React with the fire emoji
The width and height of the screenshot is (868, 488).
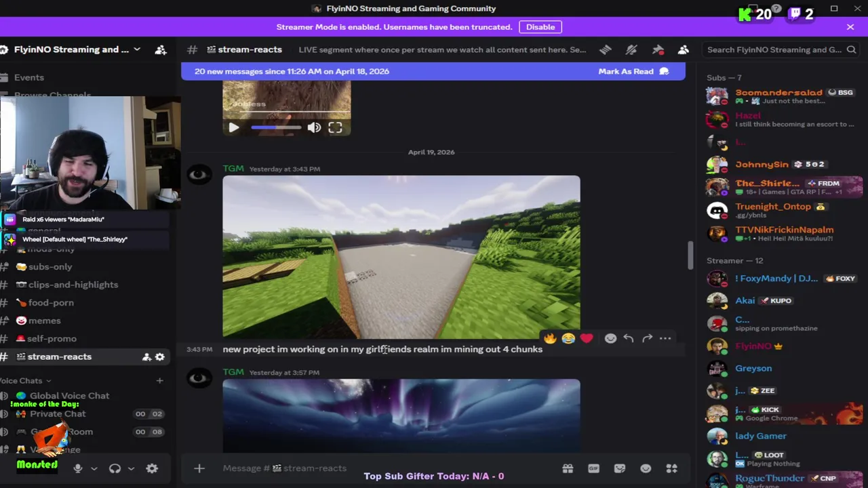(550, 338)
